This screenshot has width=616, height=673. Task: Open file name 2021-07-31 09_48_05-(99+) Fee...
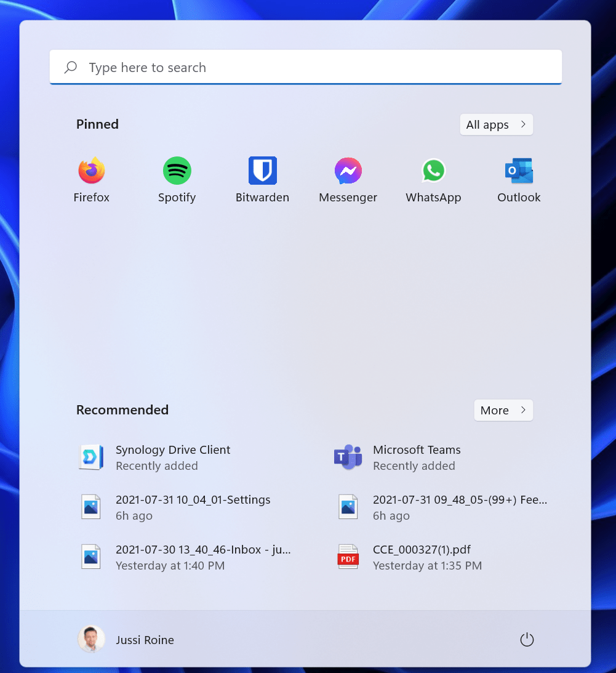460,499
